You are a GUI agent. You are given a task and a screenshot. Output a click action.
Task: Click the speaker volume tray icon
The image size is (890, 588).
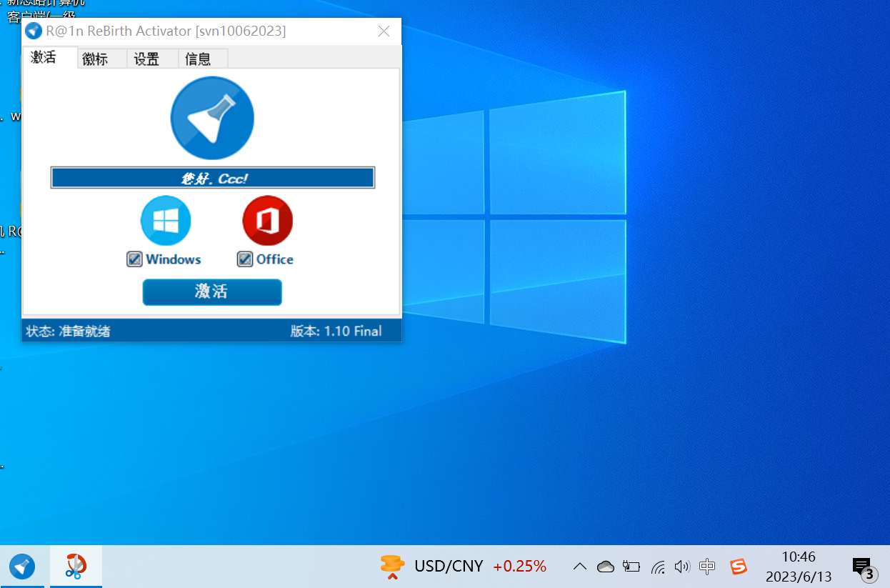click(682, 567)
